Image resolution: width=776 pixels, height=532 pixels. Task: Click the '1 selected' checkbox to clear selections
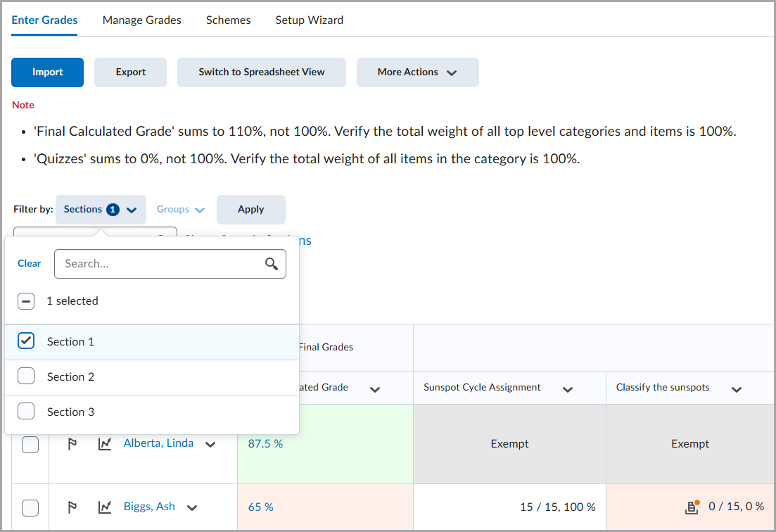point(26,300)
